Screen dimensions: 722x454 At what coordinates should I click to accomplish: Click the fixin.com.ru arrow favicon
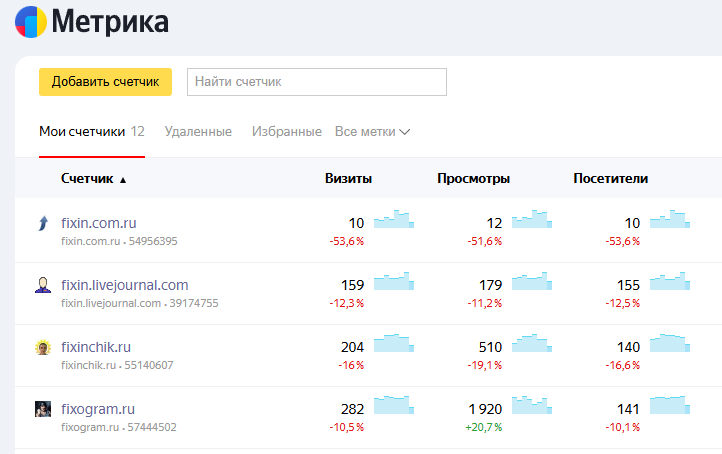click(x=43, y=223)
